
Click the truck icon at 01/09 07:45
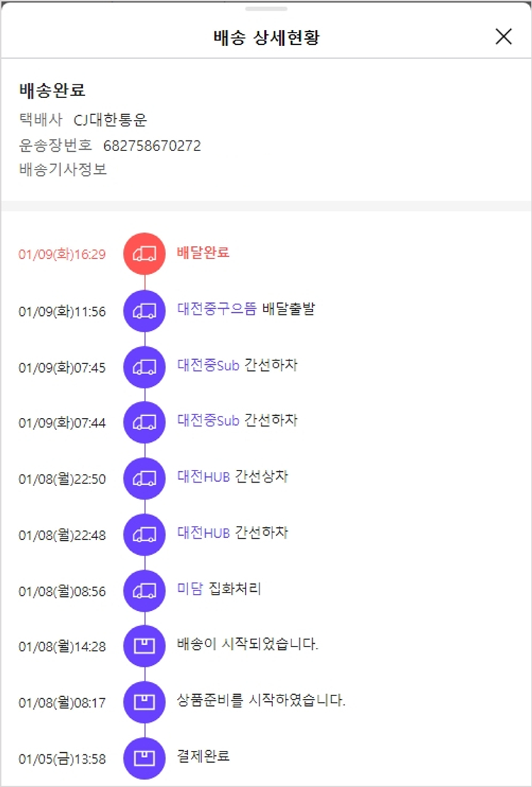click(x=145, y=366)
